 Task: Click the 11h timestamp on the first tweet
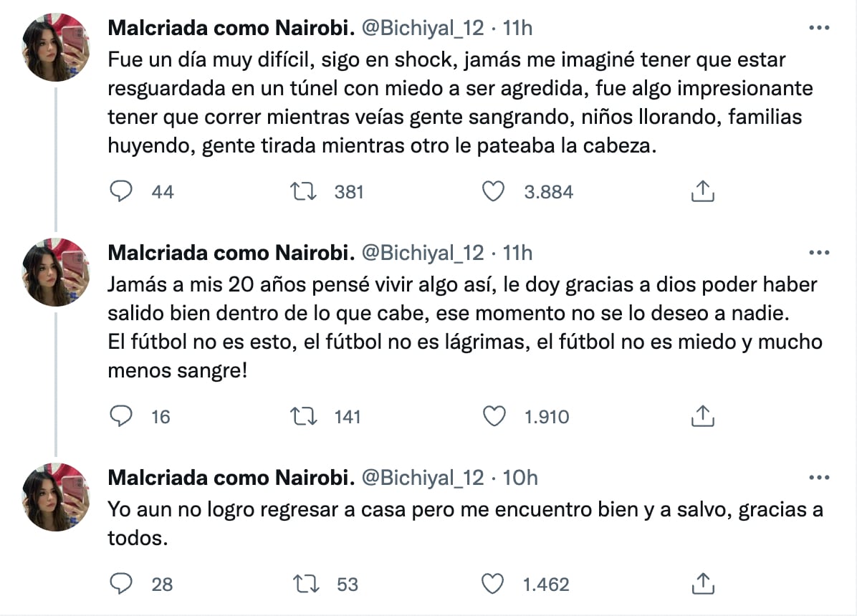525,28
